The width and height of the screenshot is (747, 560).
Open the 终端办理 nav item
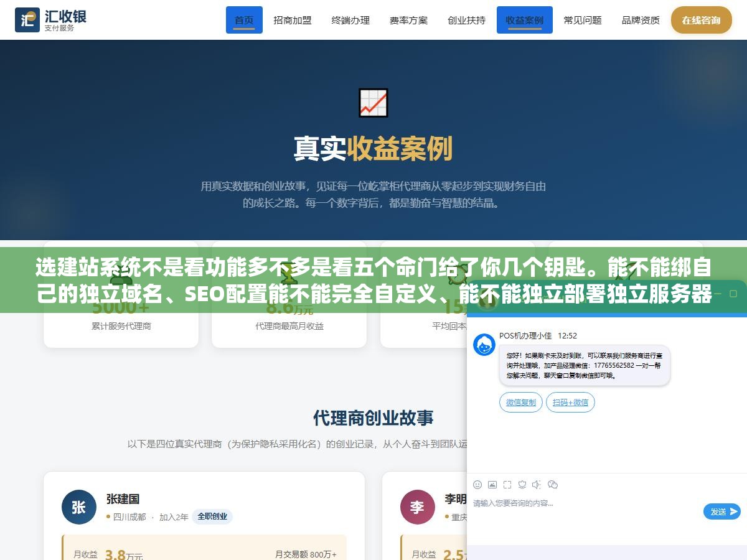coord(350,20)
